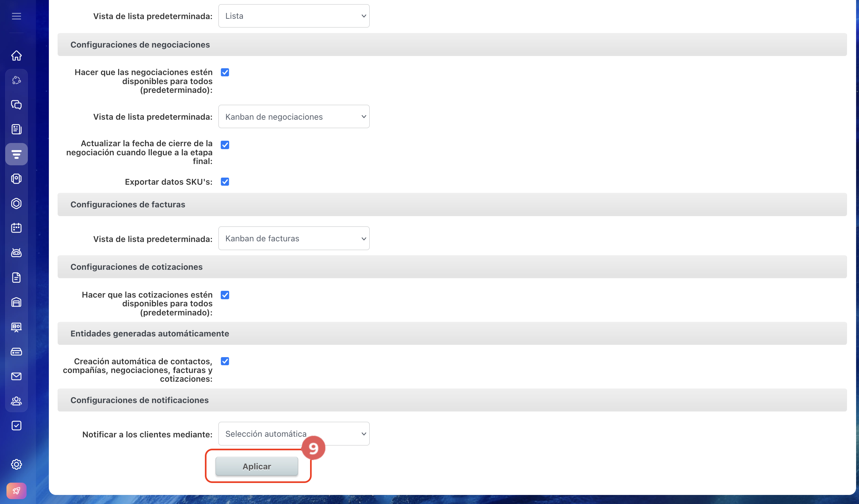Disable automatic creation of contacts checkbox
The image size is (859, 504).
tap(225, 361)
